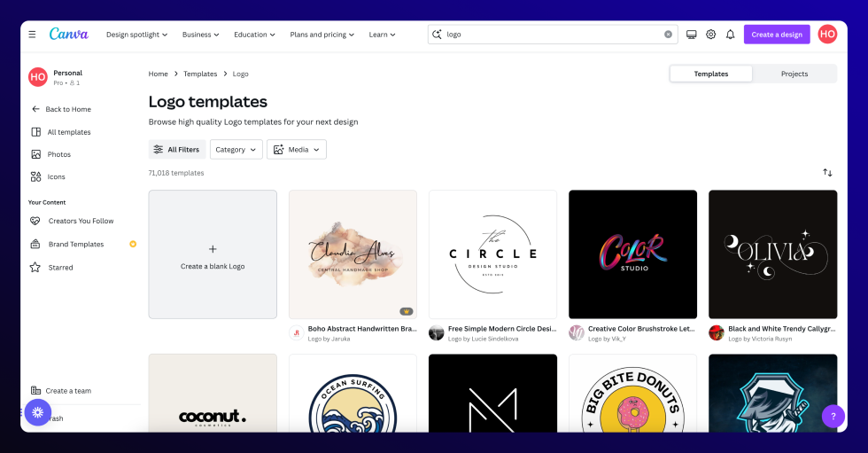Screen dimensions: 868x453
Task: Click the Back to Home arrow
Action: tap(35, 109)
